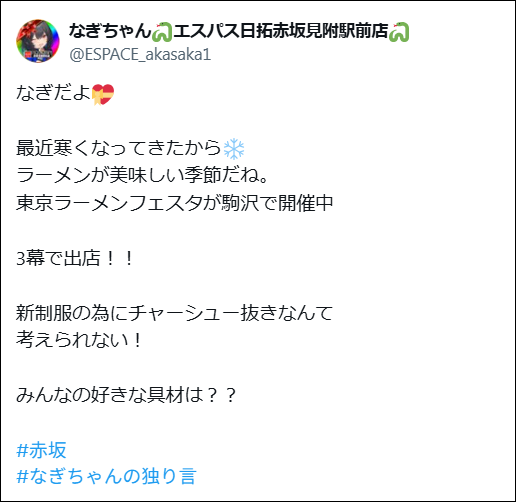Click the 駒沢で開催中 phrase
This screenshot has height=502, width=516.
click(x=273, y=203)
